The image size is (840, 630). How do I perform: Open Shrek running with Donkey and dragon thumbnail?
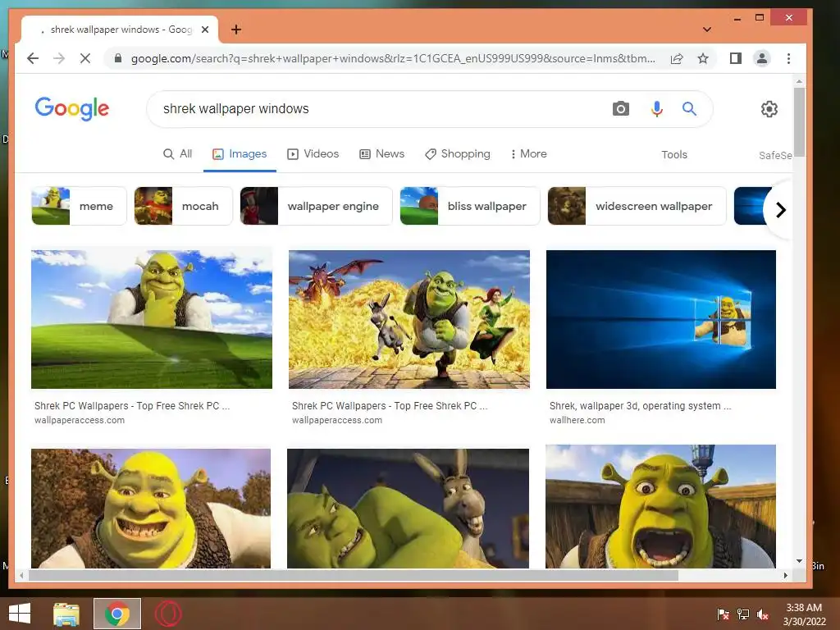tap(409, 319)
